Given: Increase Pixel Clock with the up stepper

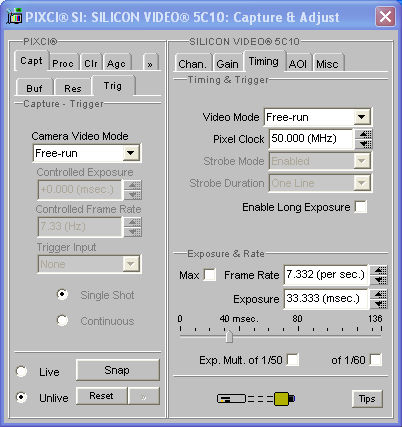Looking at the screenshot, I should (365, 134).
